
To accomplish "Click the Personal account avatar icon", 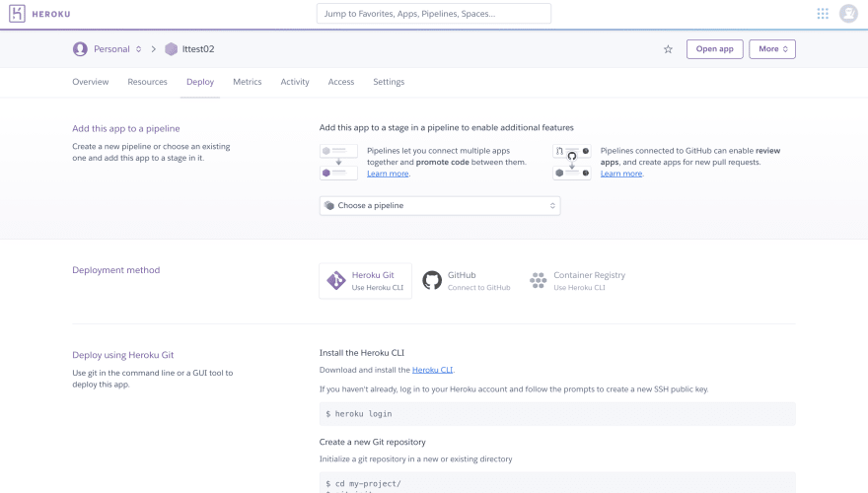I will 80,49.
